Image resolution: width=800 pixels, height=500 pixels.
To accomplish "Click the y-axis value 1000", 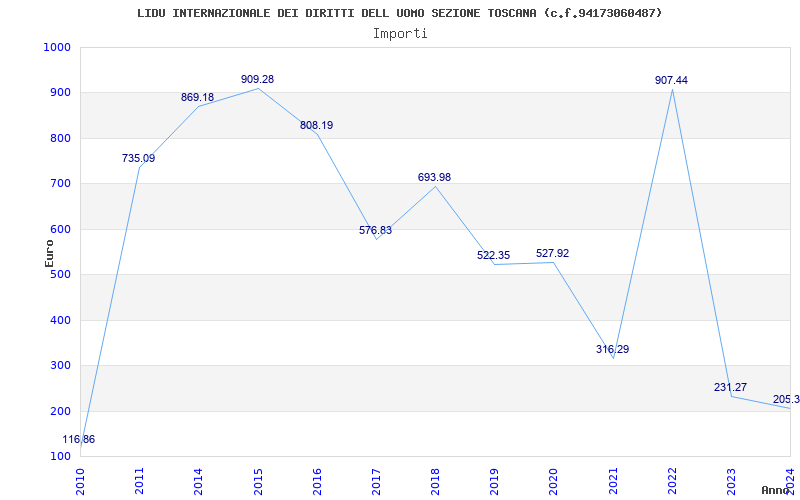I will [x=57, y=47].
